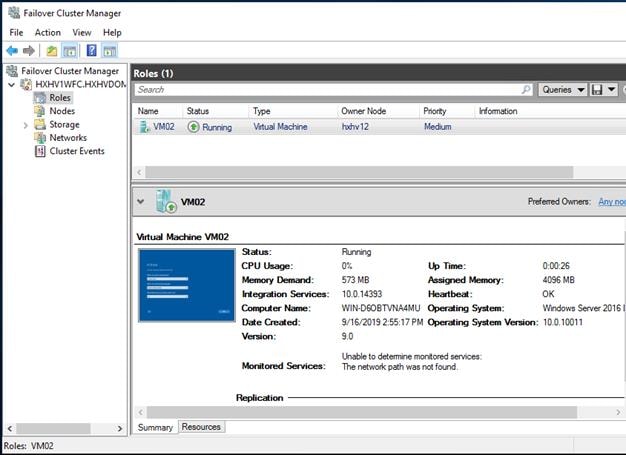Open the File menu
626x455 pixels.
16,33
